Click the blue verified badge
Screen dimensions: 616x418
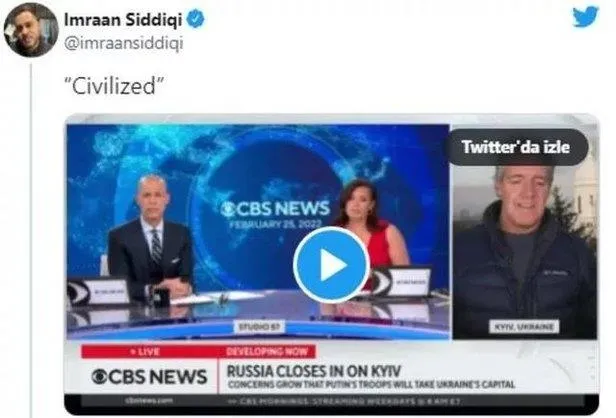point(195,19)
